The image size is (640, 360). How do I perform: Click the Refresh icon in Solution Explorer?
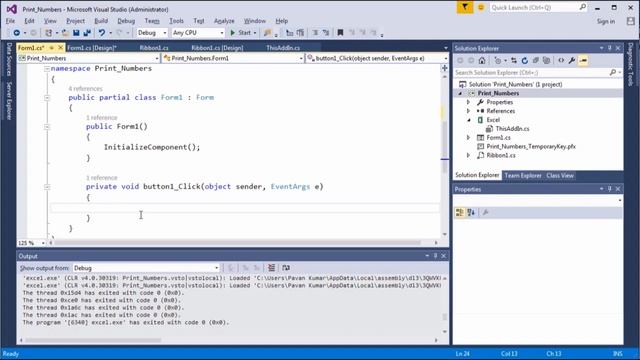(524, 60)
